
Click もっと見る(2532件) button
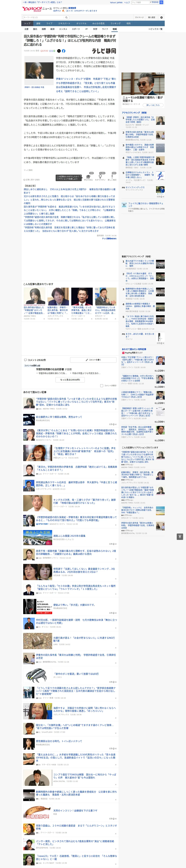pyautogui.click(x=70, y=380)
